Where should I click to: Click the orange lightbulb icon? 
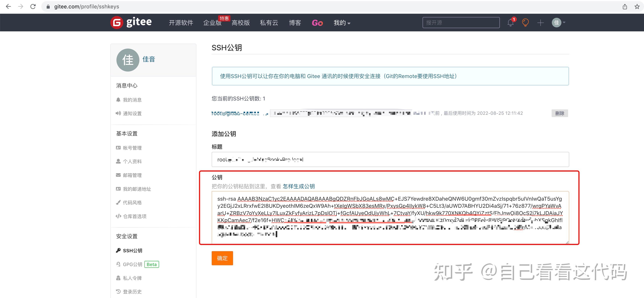525,23
